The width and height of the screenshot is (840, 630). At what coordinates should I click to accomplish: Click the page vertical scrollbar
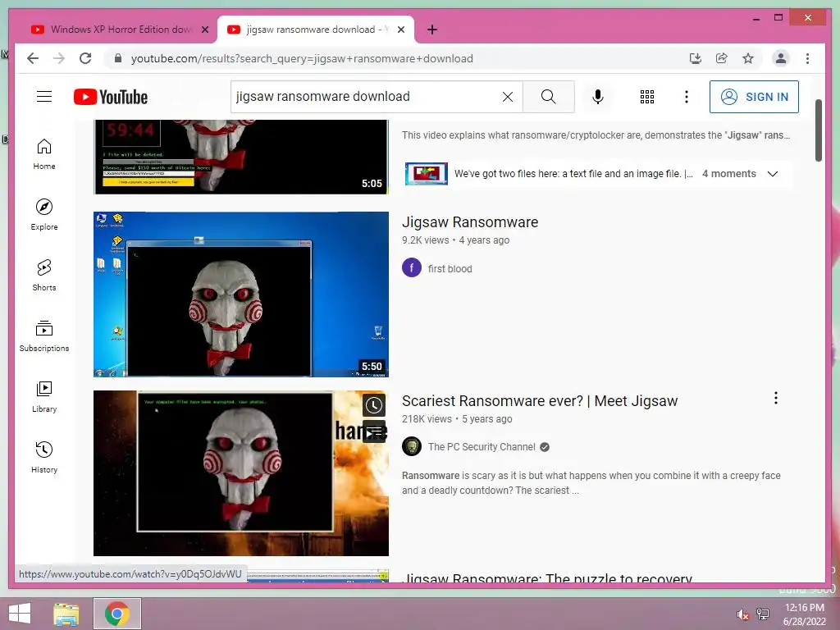(818, 130)
